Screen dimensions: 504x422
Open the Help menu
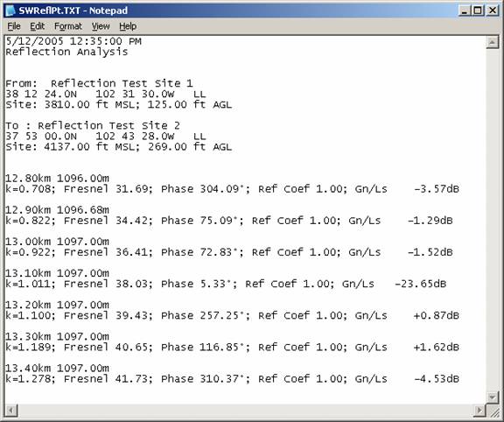coord(128,26)
